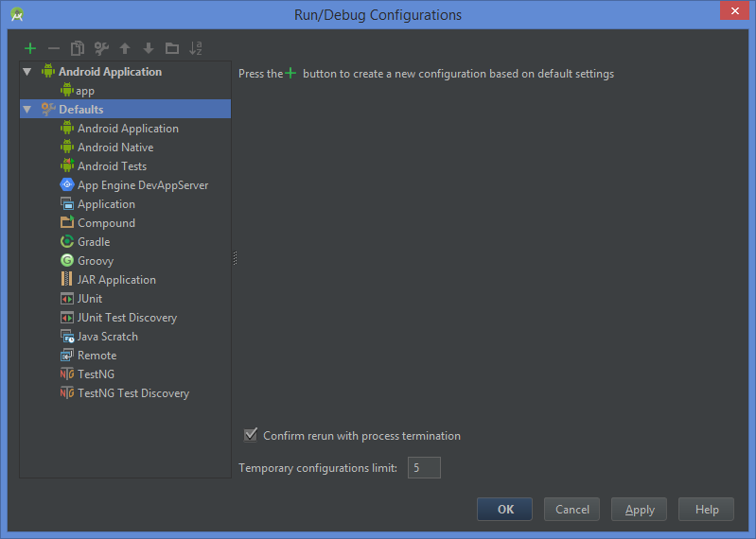This screenshot has height=539, width=756.
Task: Close the Run/Debug Configurations dialog
Action: [735, 10]
